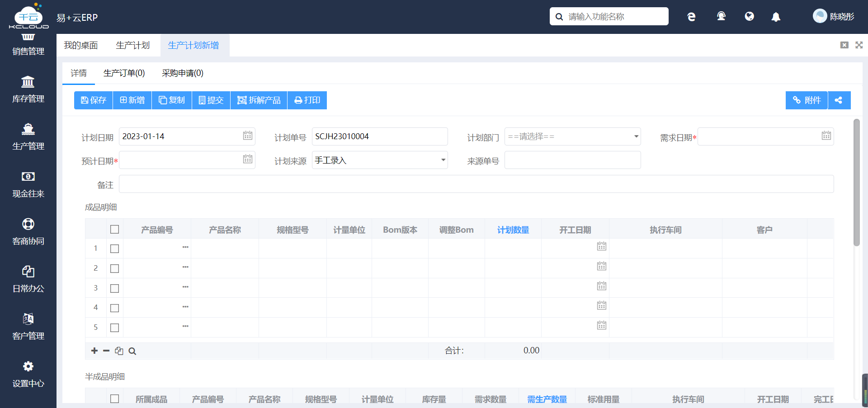Viewport: 868px width, 408px height.
Task: Toggle fullscreen expand icon at top right
Action: (x=859, y=45)
